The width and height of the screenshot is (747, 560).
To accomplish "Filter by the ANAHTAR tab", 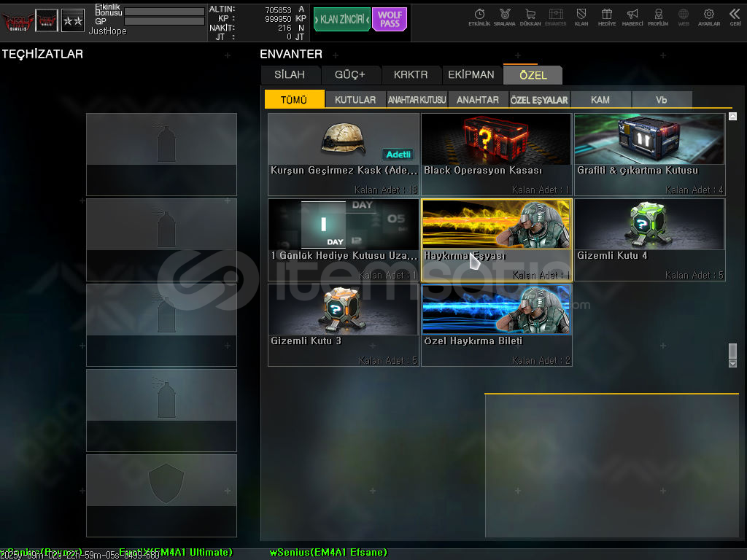I will click(478, 99).
